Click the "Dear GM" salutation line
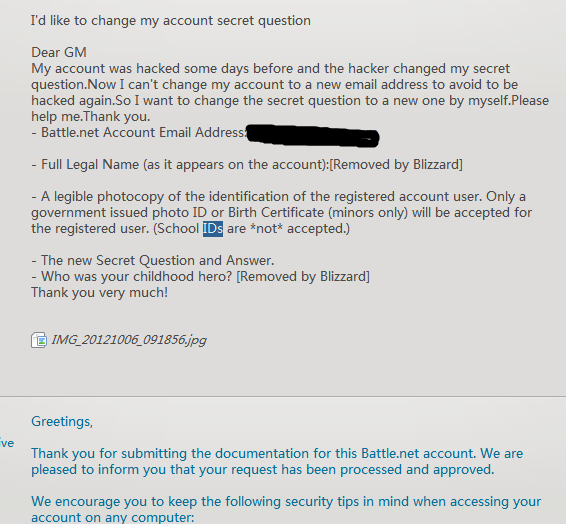566x524 pixels. coord(59,53)
